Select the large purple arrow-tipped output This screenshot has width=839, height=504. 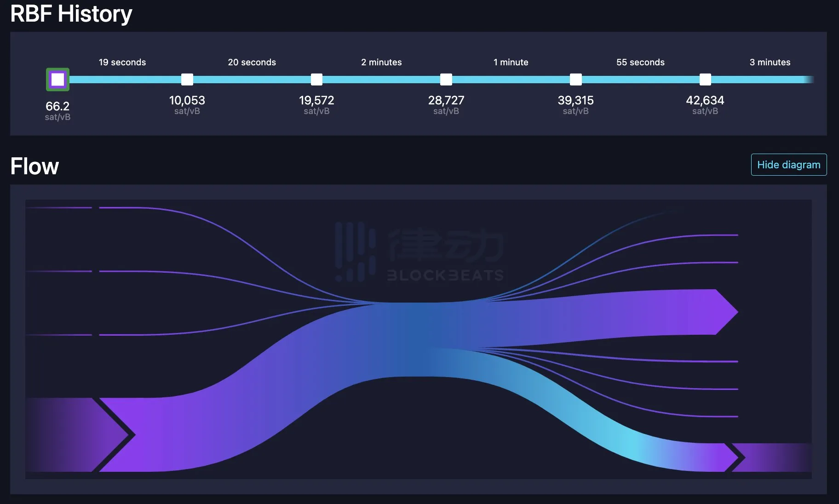[690, 312]
